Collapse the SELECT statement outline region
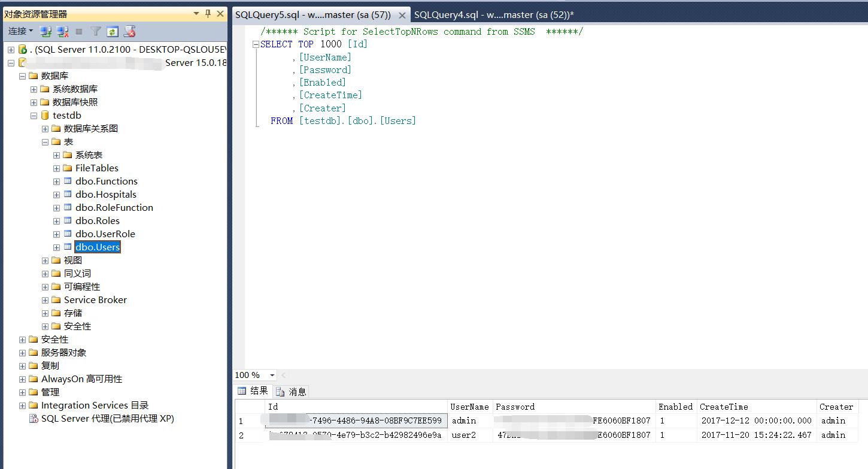The height and width of the screenshot is (469, 868). tap(255, 44)
